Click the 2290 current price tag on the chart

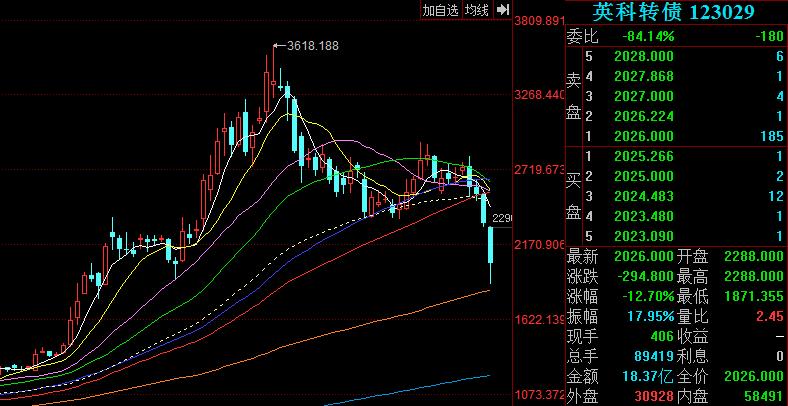502,218
